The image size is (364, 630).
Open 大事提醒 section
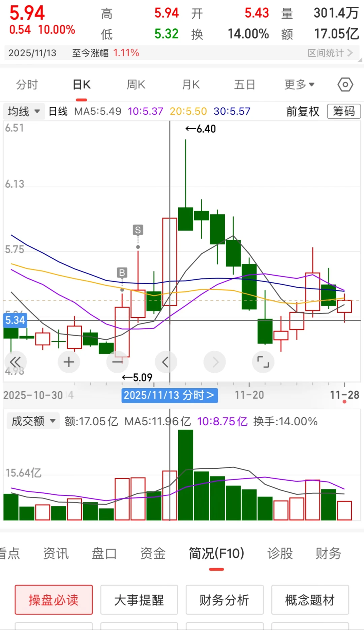pos(139,600)
